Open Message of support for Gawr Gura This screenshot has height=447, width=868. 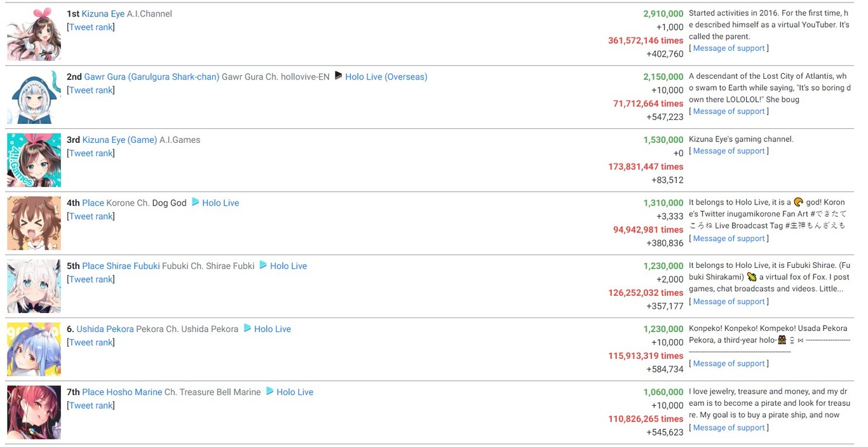tap(728, 110)
